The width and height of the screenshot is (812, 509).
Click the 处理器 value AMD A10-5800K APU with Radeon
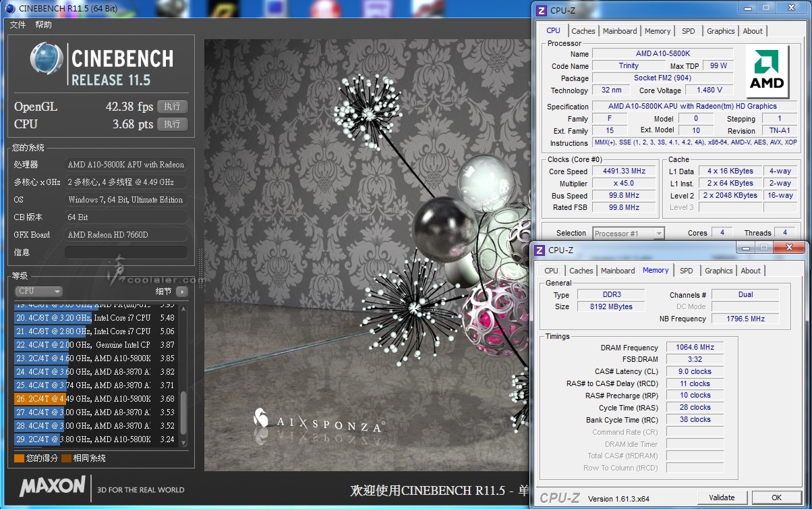tap(126, 165)
